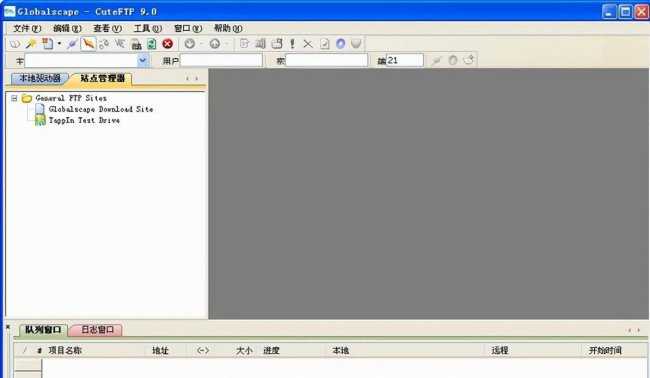Click the Delete X toolbar icon
Image resolution: width=650 pixels, height=378 pixels.
pyautogui.click(x=308, y=44)
